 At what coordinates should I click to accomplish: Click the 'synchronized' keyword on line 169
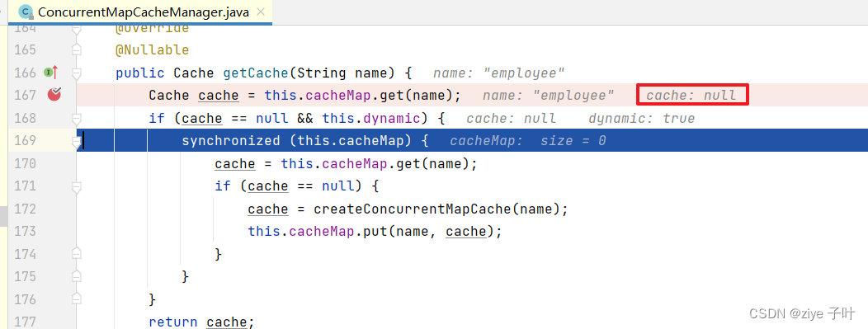click(231, 141)
